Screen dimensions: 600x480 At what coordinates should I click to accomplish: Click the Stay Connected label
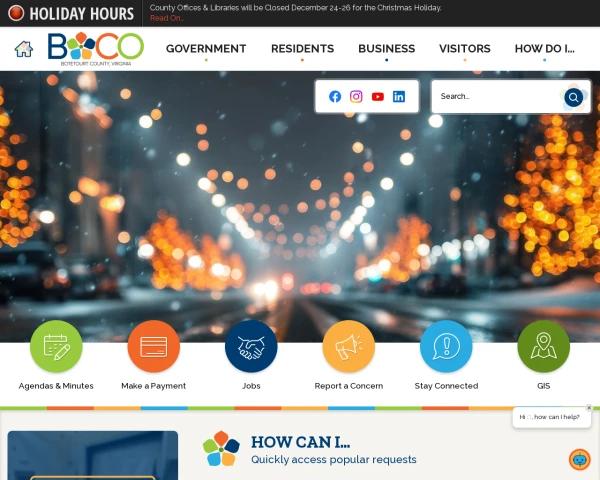446,386
